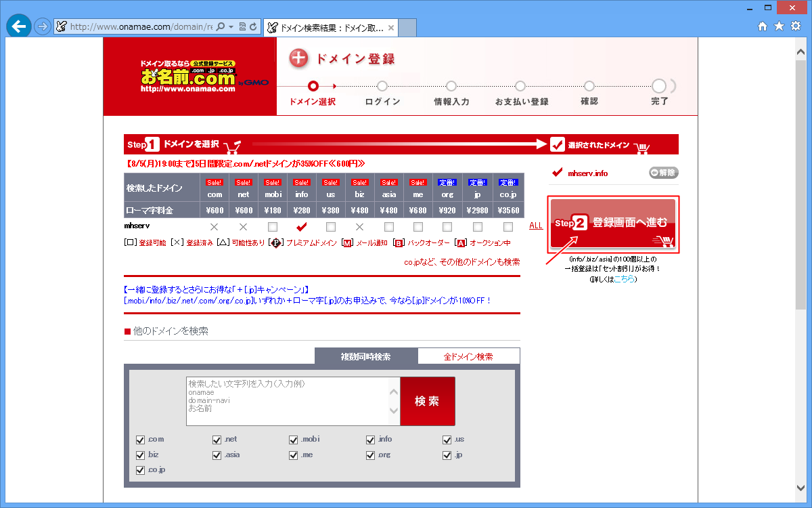
Task: Uncheck the selected info domain checkmark
Action: tap(302, 226)
